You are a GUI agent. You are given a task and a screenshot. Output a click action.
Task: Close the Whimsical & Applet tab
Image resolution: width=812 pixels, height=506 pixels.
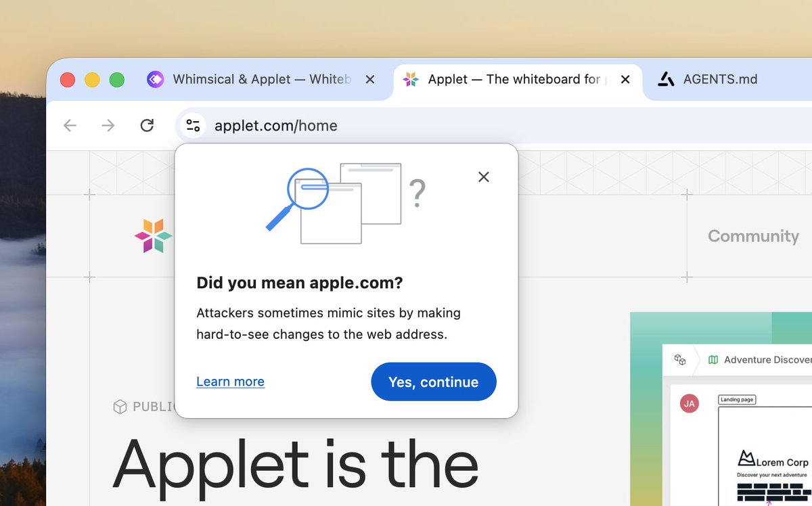point(370,79)
